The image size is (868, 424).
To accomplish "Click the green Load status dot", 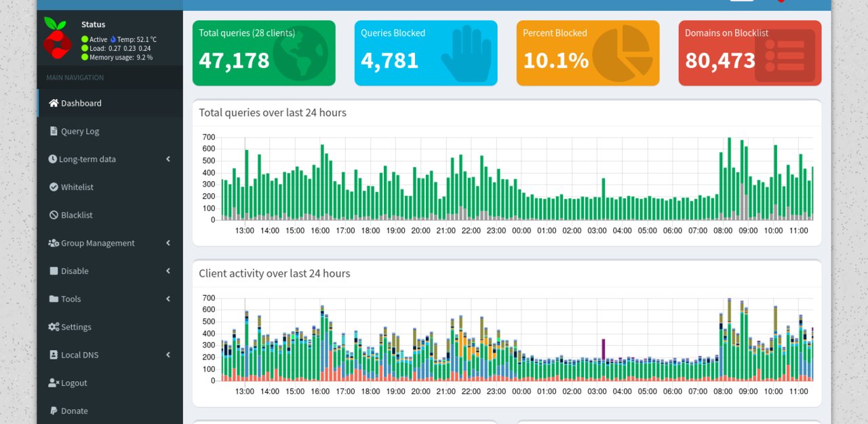I will 85,48.
